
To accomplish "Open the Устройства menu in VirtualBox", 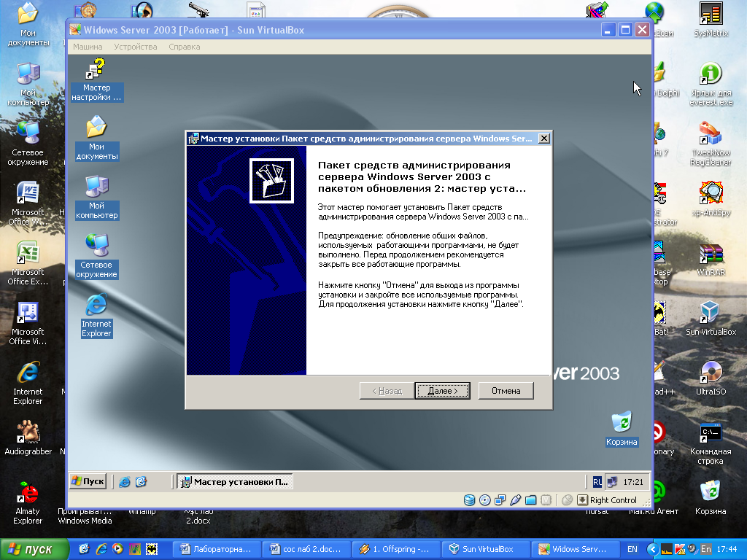I will pos(135,47).
